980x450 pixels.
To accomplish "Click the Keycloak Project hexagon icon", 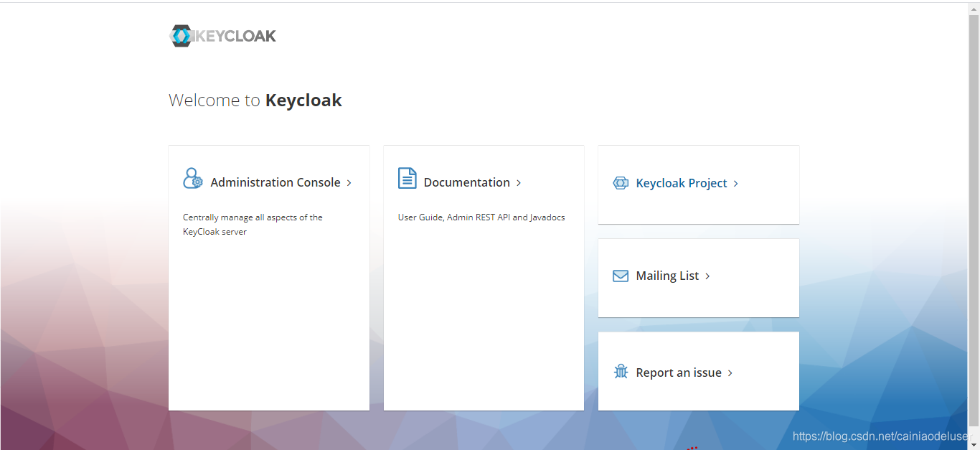I will click(621, 183).
